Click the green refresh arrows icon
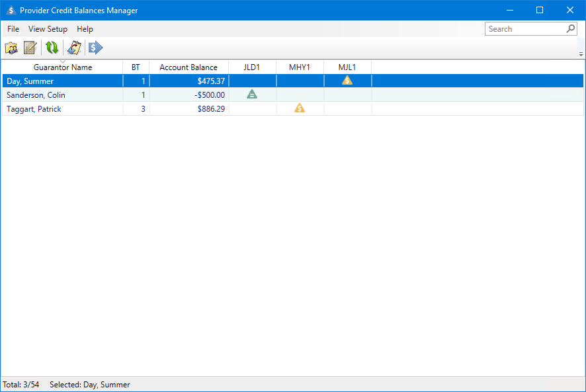 [52, 48]
